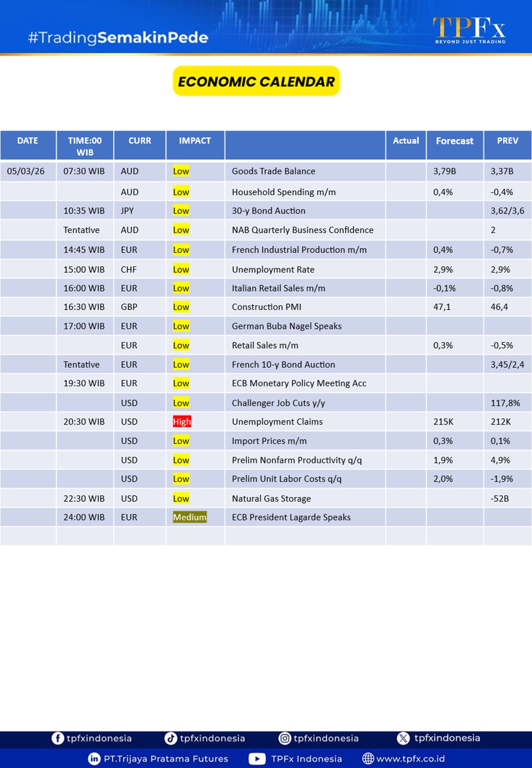Click the Forecast column header
The height and width of the screenshot is (768, 532).
pyautogui.click(x=455, y=141)
